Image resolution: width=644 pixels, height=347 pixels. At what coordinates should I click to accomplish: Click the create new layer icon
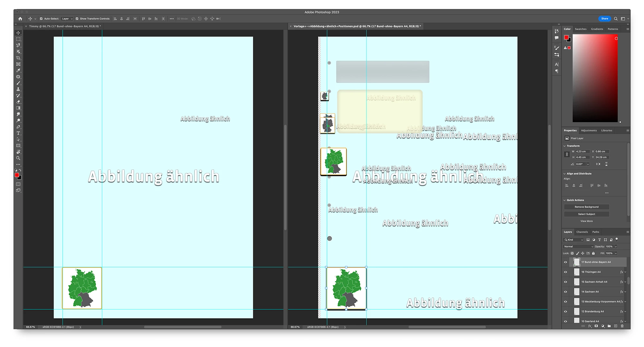coord(616,326)
